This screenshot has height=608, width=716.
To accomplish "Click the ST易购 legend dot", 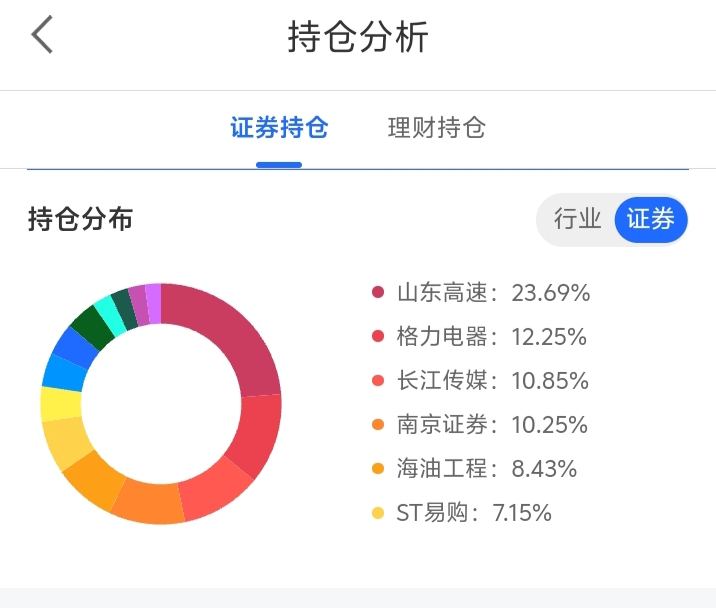I will coord(378,514).
